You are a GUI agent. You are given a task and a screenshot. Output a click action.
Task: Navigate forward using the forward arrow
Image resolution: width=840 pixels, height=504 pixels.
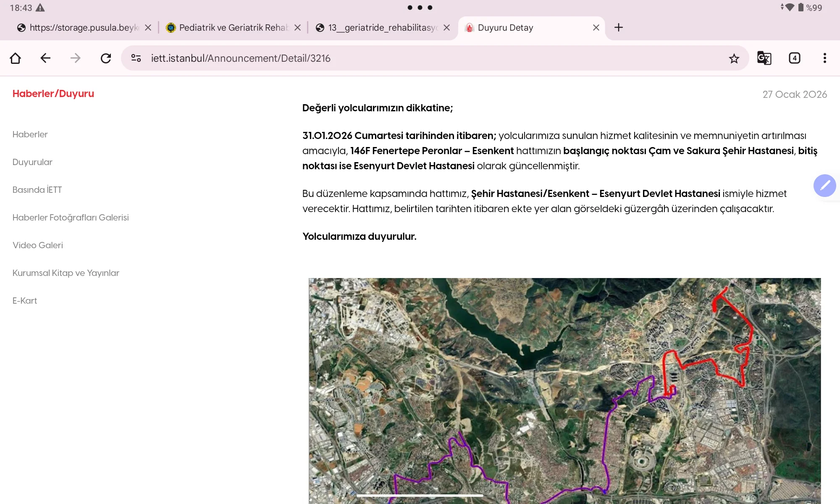pos(76,58)
